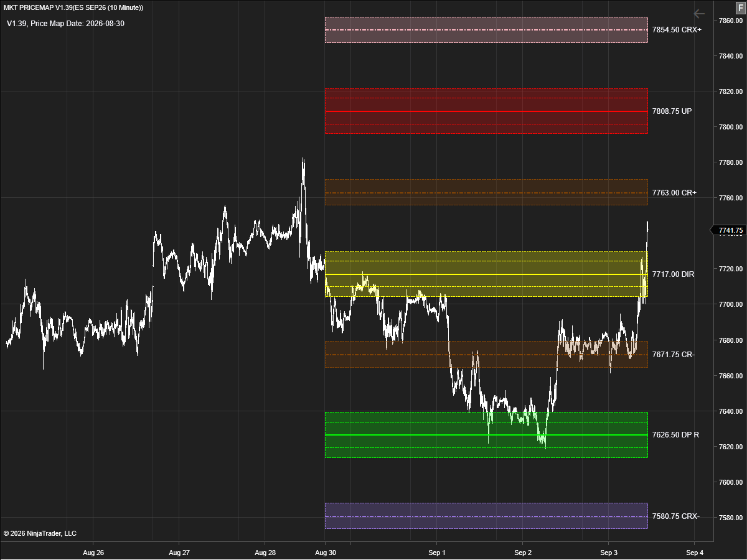747x560 pixels.
Task: Select the 7626.50 DP R level label
Action: [x=675, y=435]
